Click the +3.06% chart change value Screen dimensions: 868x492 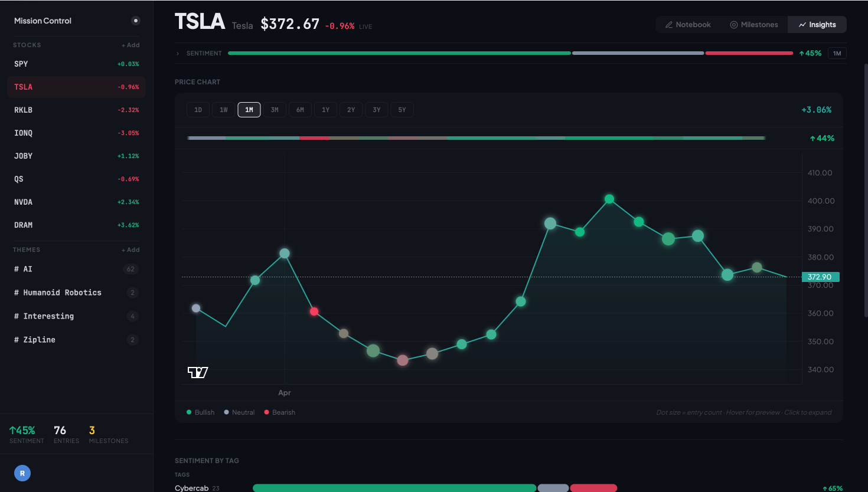coord(816,110)
